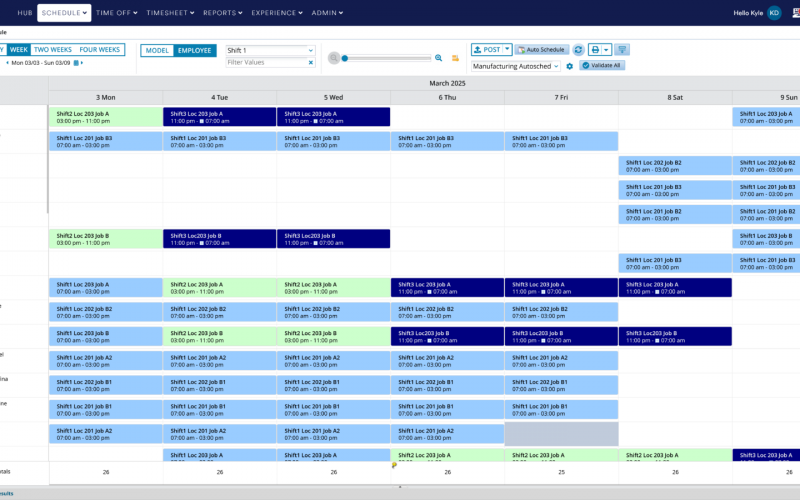Viewport: 800px width, 500px height.
Task: Select the WEEK range view
Action: (19, 49)
